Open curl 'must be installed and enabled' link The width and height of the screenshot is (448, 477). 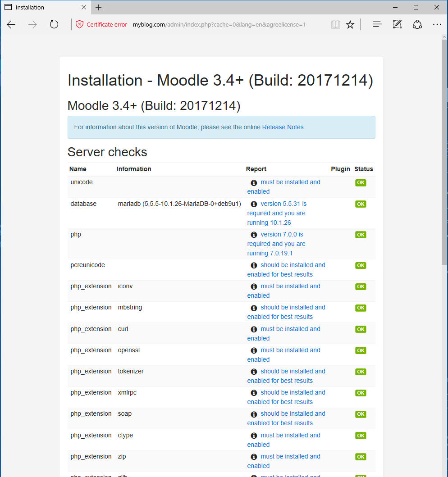[x=283, y=334]
